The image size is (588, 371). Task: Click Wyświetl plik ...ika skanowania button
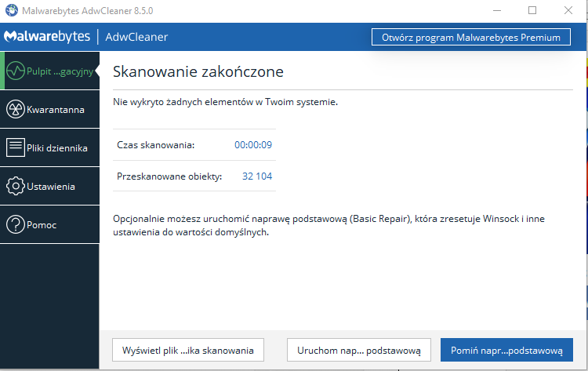188,350
